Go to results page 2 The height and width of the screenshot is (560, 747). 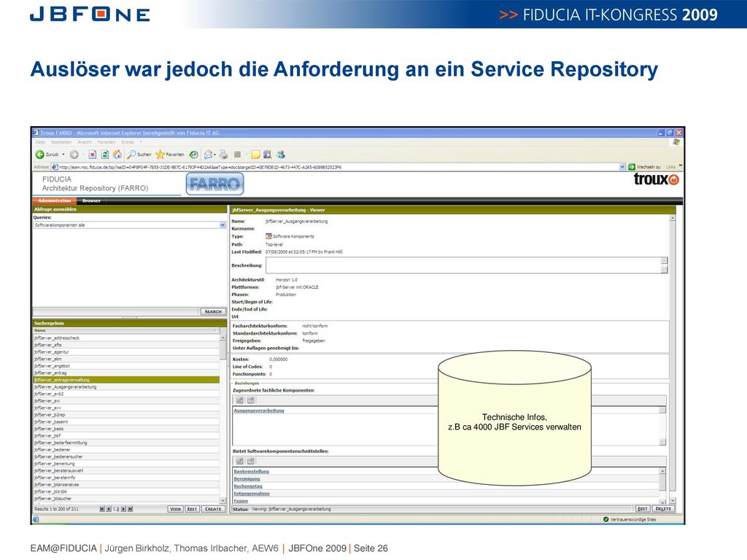117,509
